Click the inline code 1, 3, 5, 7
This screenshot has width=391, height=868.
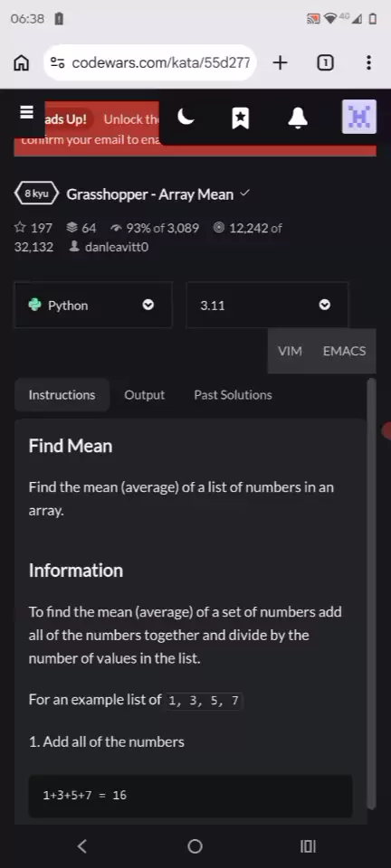[x=204, y=700]
